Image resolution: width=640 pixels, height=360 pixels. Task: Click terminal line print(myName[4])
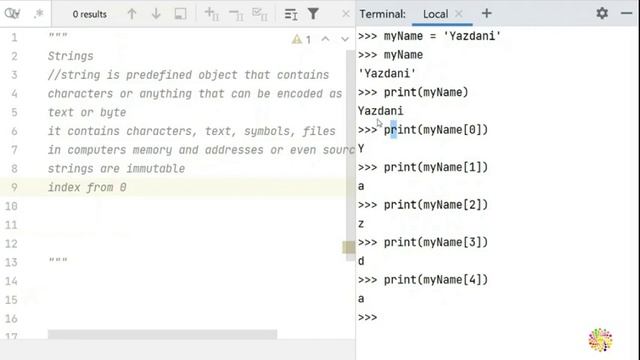tap(423, 280)
